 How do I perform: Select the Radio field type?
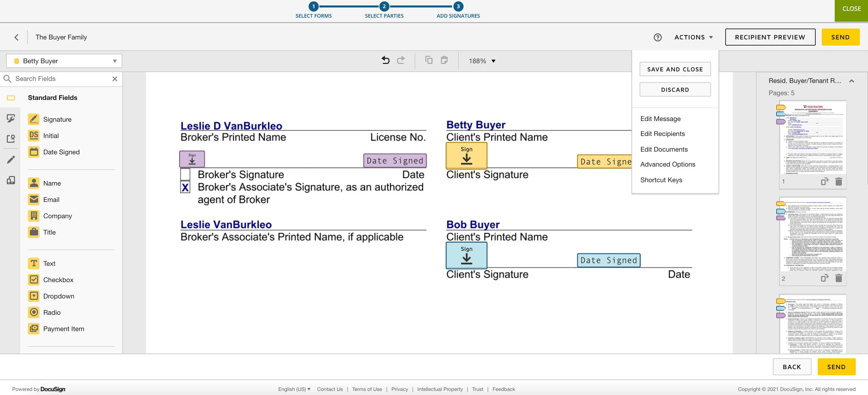pos(52,312)
